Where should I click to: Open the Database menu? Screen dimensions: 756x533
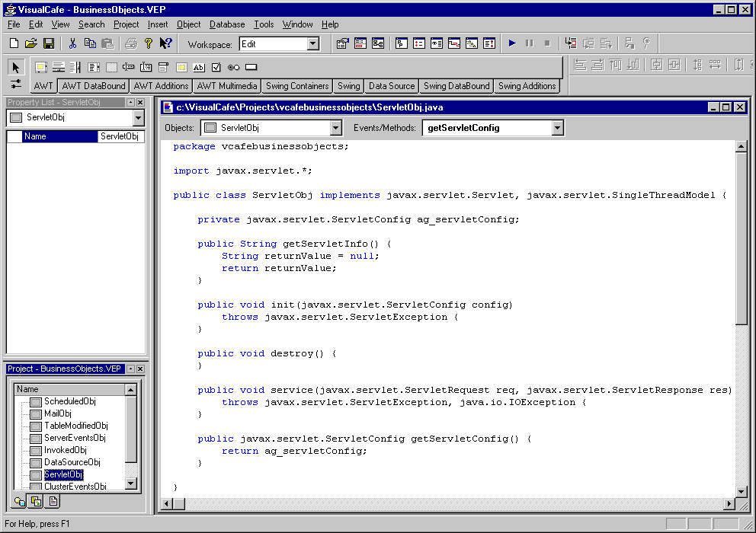point(227,24)
